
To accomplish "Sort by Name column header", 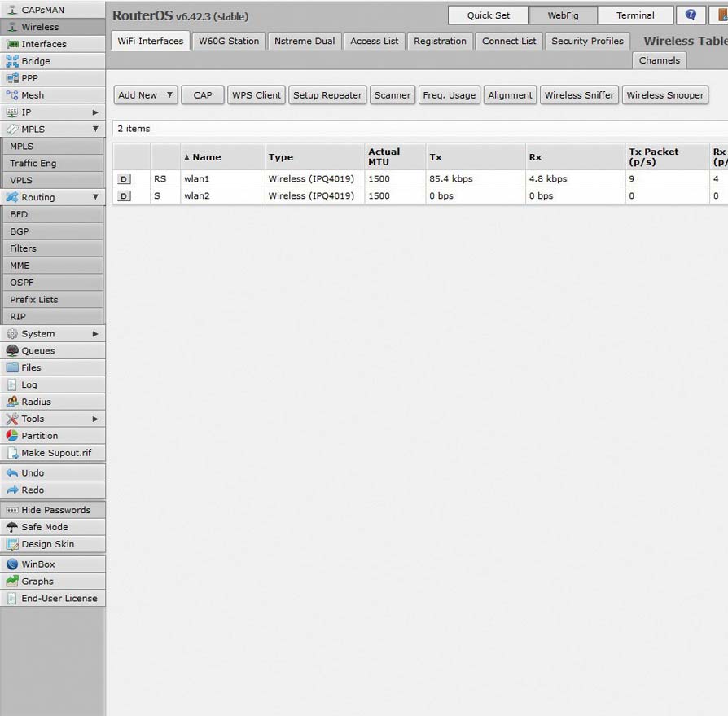I will click(x=222, y=157).
